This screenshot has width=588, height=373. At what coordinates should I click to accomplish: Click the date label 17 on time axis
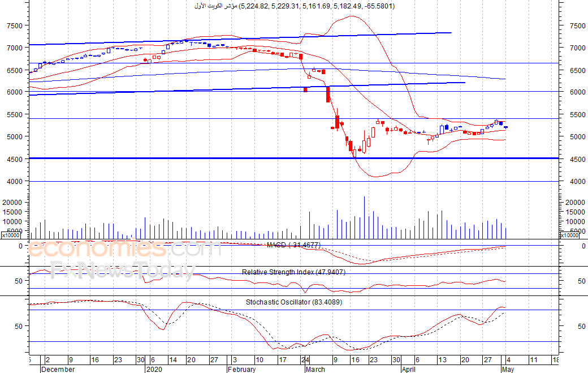point(283,360)
